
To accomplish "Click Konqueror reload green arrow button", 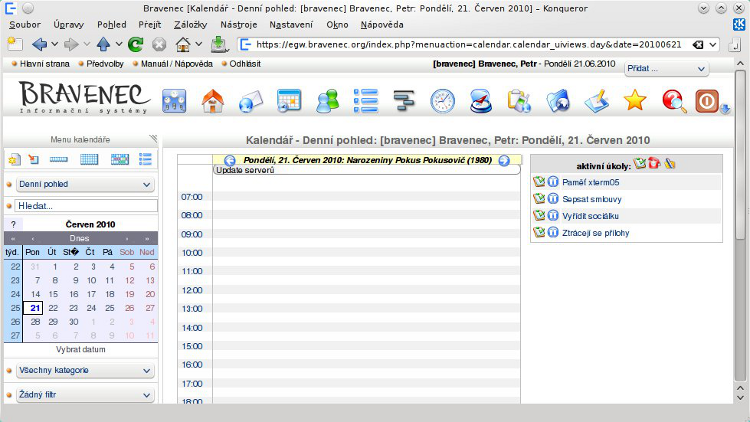I will coord(136,44).
